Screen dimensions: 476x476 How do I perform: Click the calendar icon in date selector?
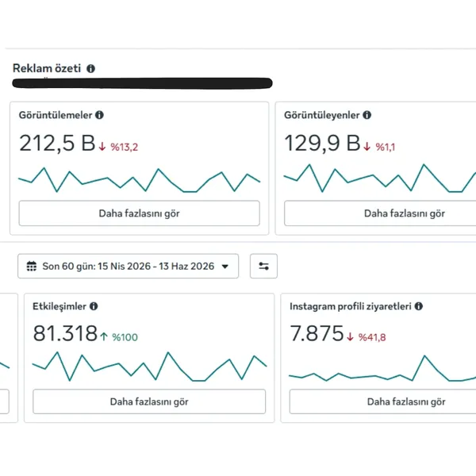tap(32, 267)
